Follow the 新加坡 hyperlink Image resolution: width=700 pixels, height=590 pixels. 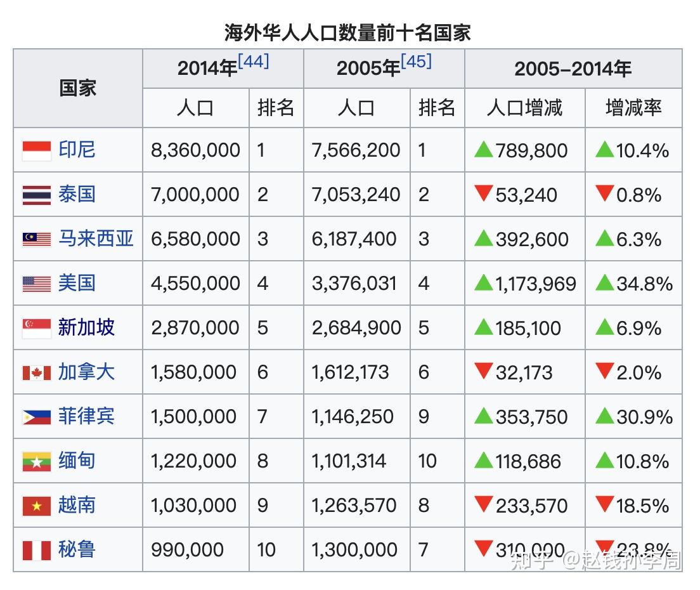pos(86,328)
